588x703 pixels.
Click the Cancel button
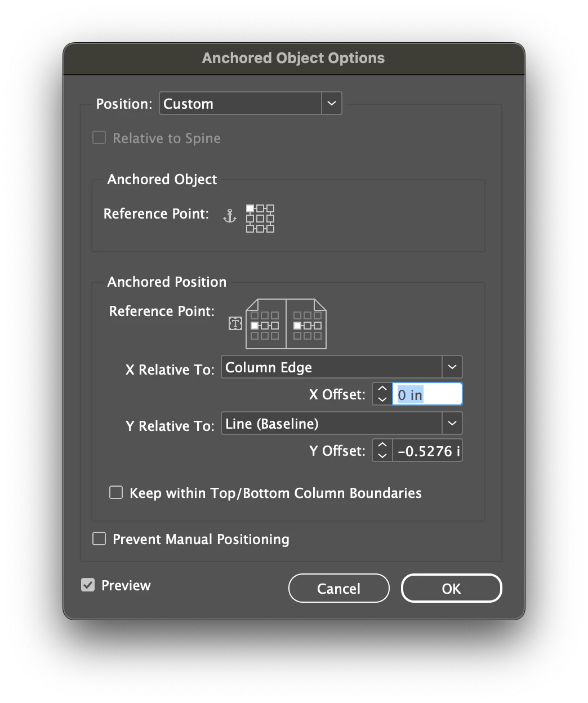[338, 589]
